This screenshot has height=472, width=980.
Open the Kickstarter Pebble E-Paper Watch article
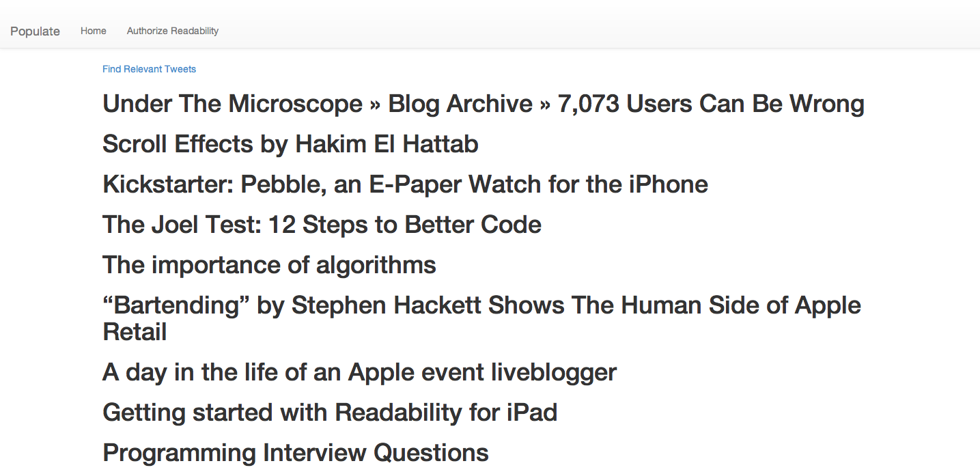405,184
